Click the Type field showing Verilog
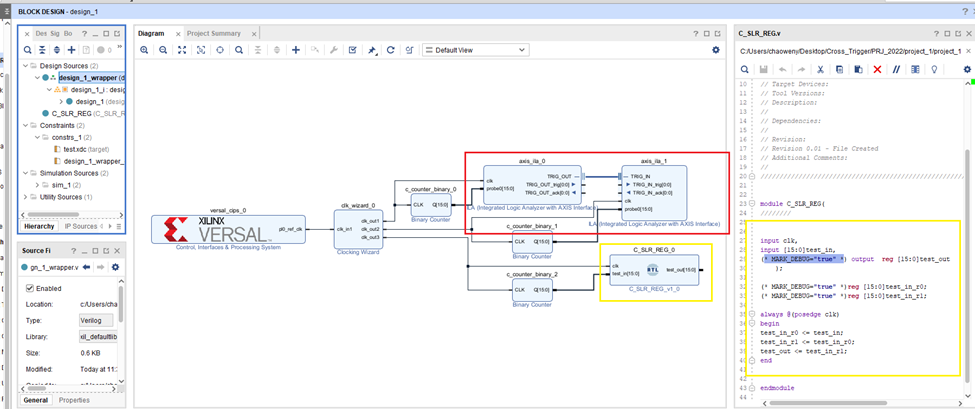 (x=96, y=320)
